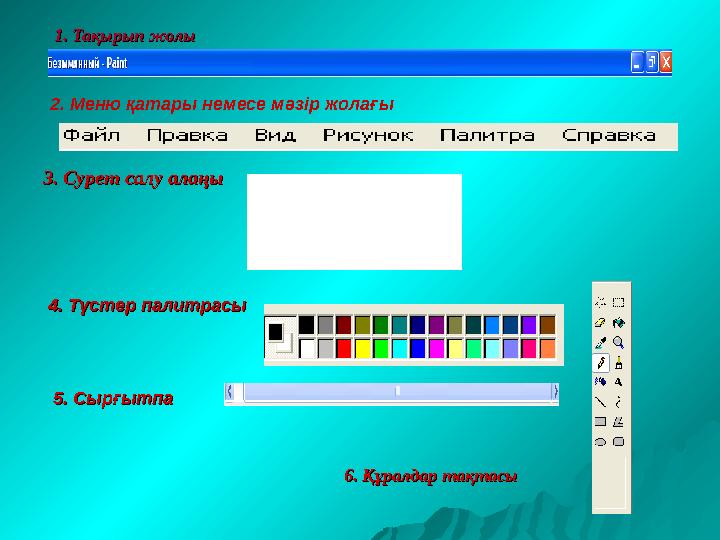This screenshot has width=720, height=540.
Task: Select the Ellipse tool
Action: (x=600, y=442)
